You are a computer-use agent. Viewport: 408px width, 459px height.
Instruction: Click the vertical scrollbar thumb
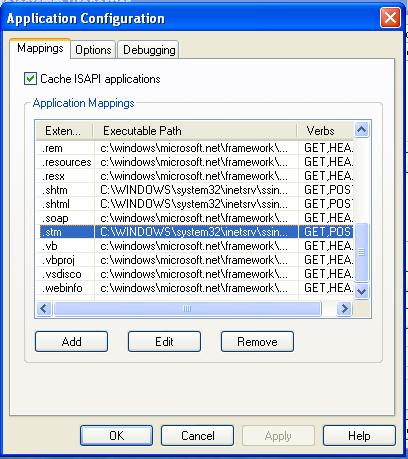tap(361, 252)
